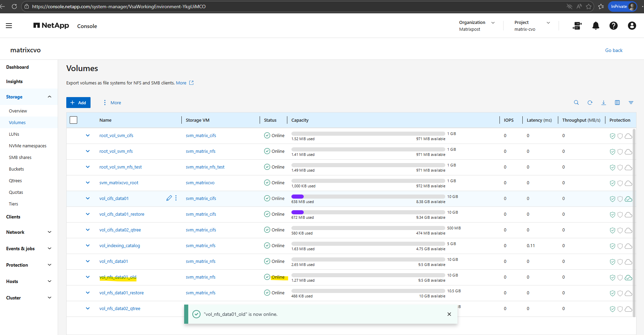Tick the select-all volumes checkbox
The image size is (644, 335).
73,120
